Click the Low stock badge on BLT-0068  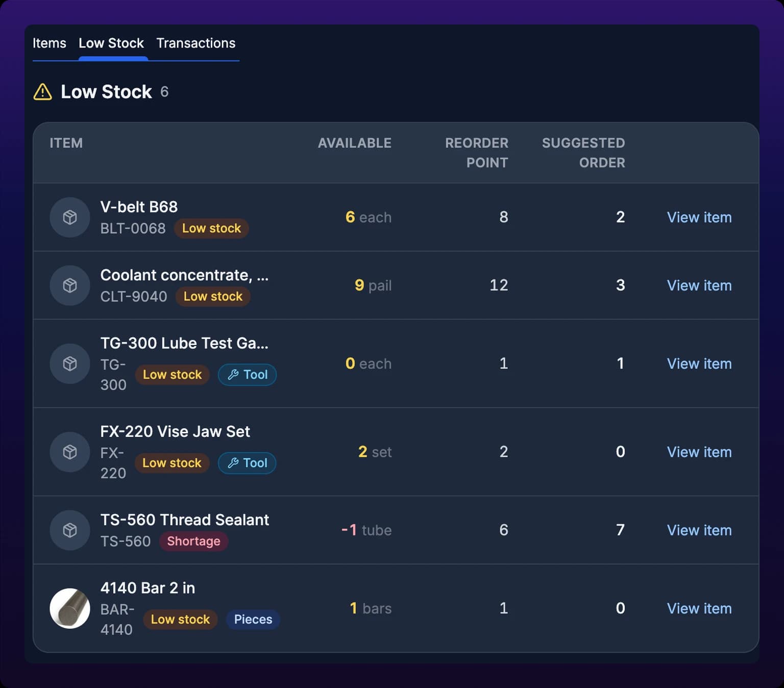click(211, 228)
